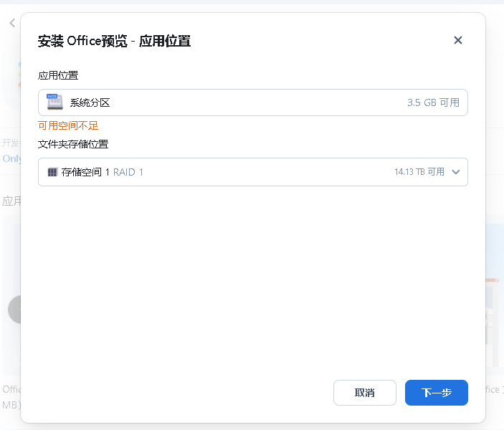Go back using the background arrow
Screen dimensions: 504x430
12,23
